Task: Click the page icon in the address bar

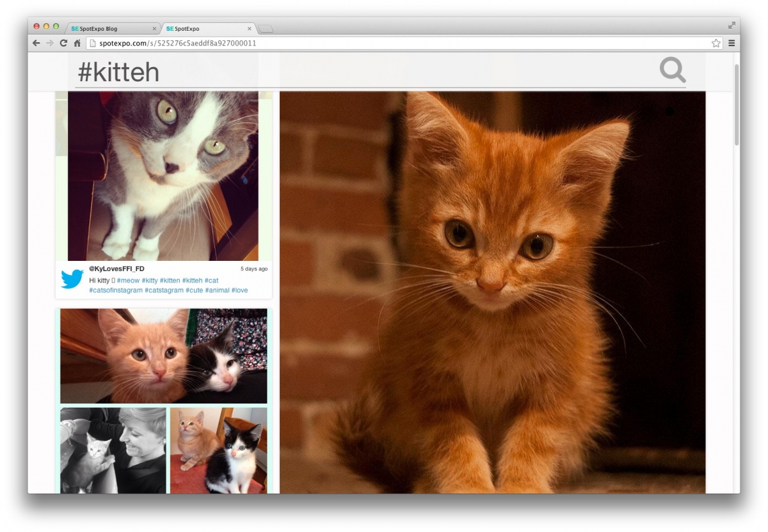Action: pos(93,43)
